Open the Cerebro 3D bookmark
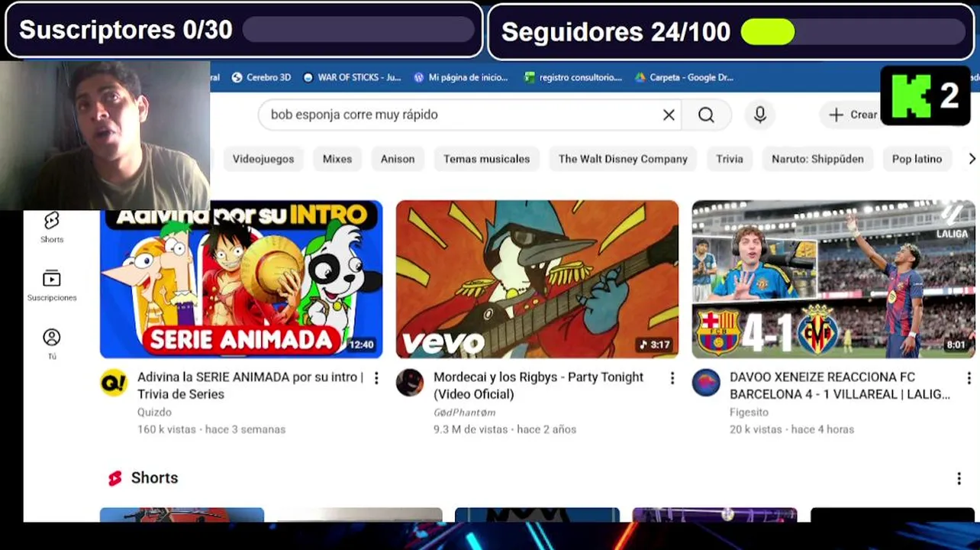 click(x=261, y=77)
